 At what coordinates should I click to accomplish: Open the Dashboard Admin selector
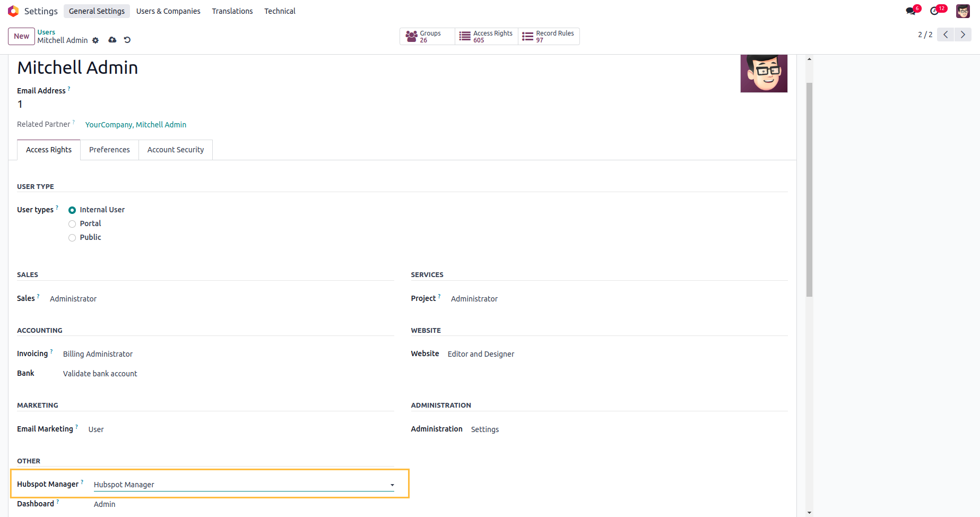(105, 504)
